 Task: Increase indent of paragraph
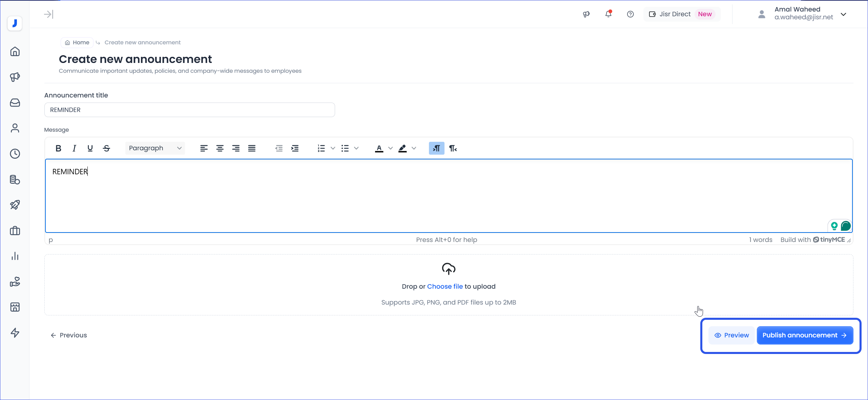295,148
